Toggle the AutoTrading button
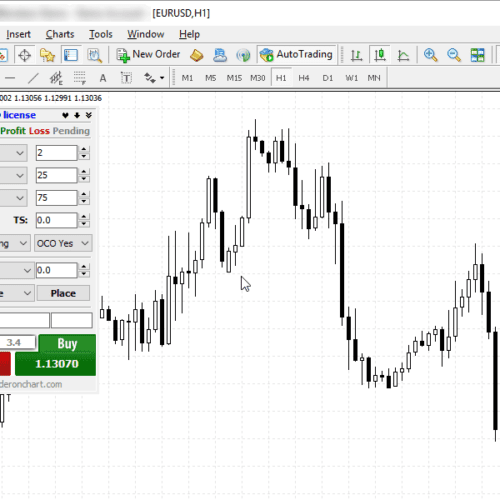The image size is (500, 500). pyautogui.click(x=296, y=55)
